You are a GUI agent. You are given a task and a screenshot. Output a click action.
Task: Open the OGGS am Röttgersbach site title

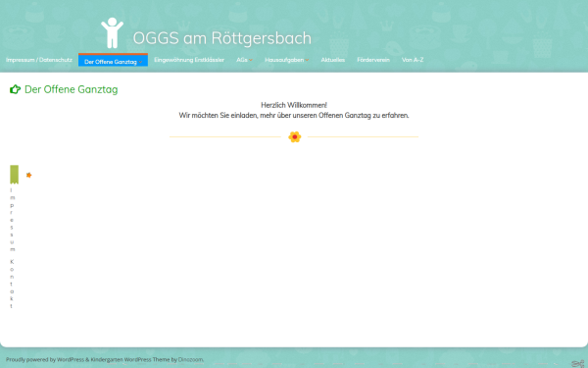coord(222,38)
